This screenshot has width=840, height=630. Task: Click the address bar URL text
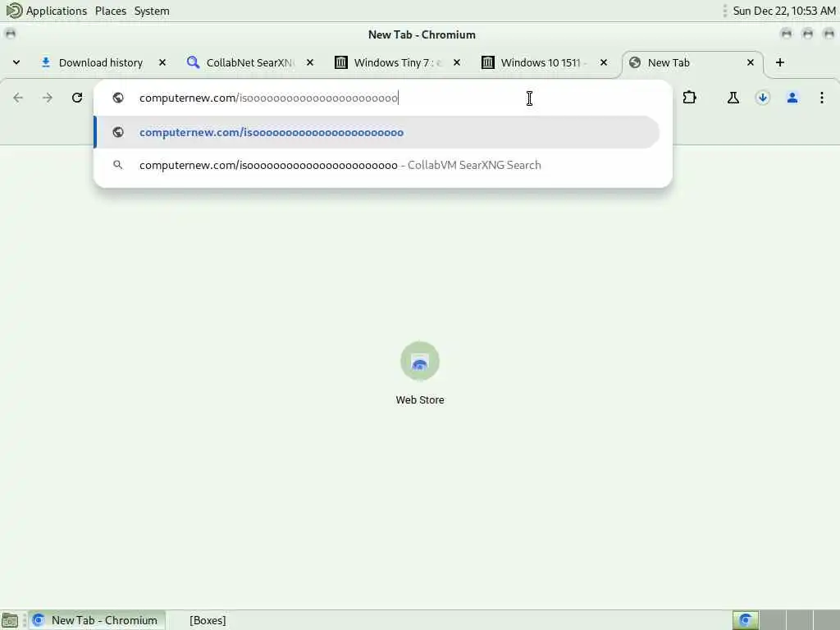tap(268, 98)
